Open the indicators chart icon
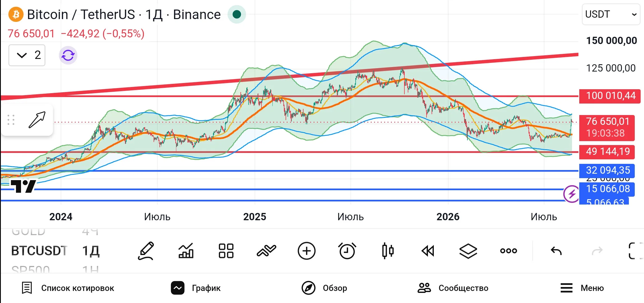 pyautogui.click(x=186, y=251)
